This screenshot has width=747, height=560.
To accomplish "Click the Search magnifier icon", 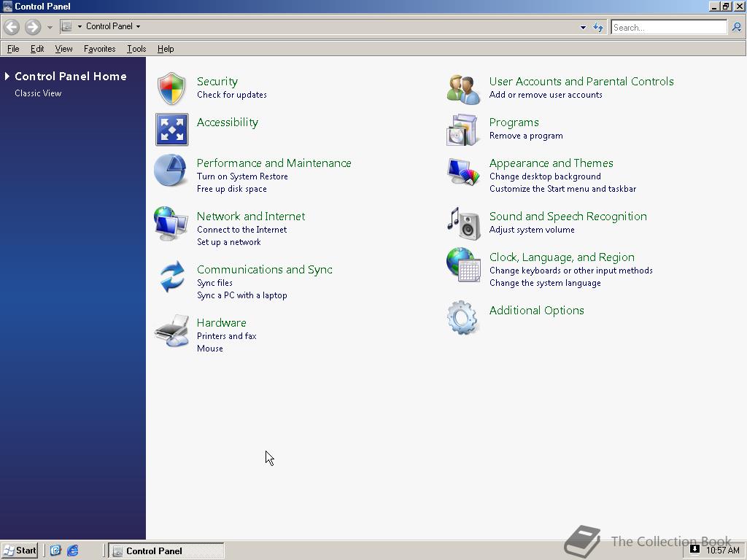I will [737, 27].
